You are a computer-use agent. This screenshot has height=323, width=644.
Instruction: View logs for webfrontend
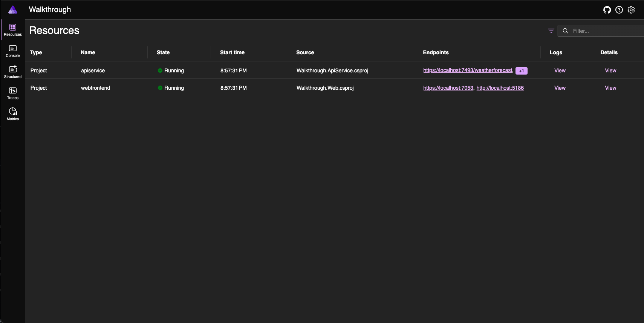click(x=560, y=88)
